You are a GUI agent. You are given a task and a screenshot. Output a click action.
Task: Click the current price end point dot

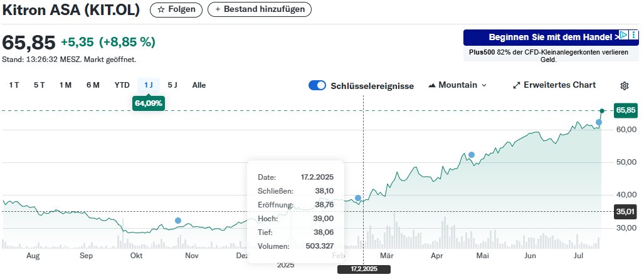click(602, 111)
